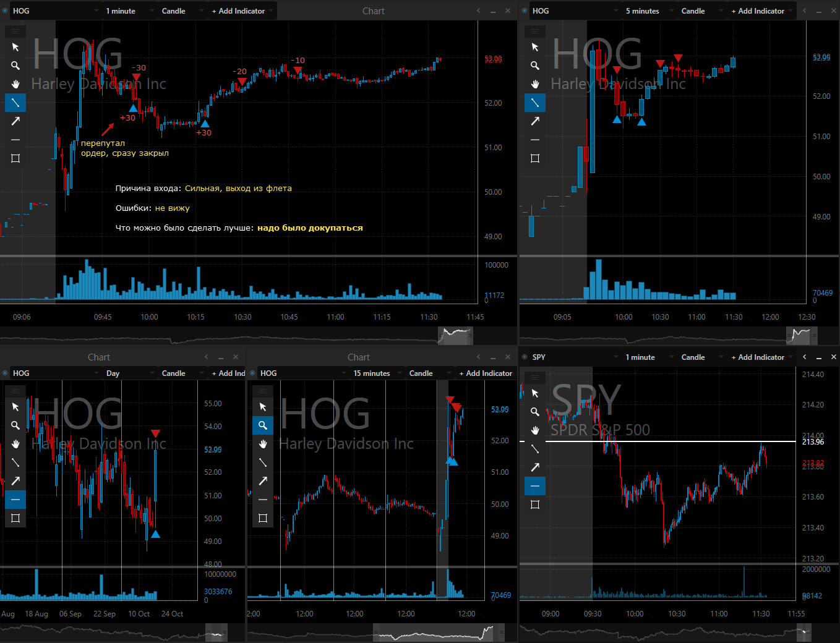The height and width of the screenshot is (643, 840).
Task: Select rectangle tool in HOG 1 minute chart
Action: [x=15, y=158]
